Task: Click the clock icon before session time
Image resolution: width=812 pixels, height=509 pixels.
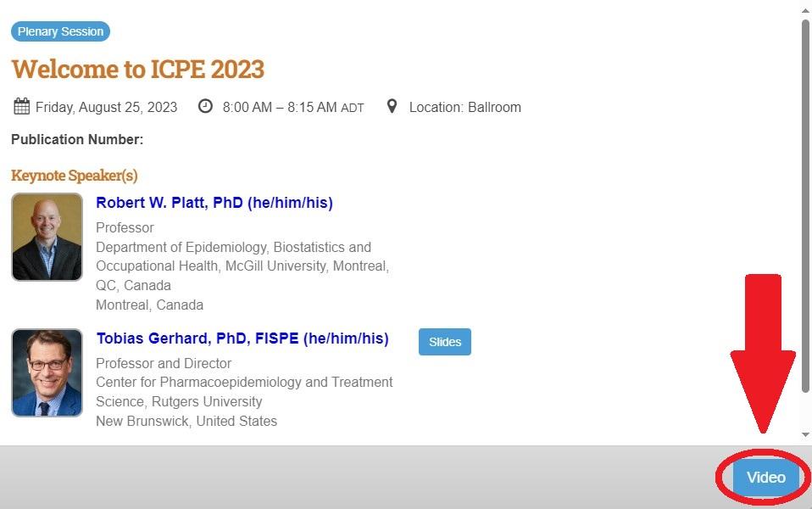Action: coord(205,106)
